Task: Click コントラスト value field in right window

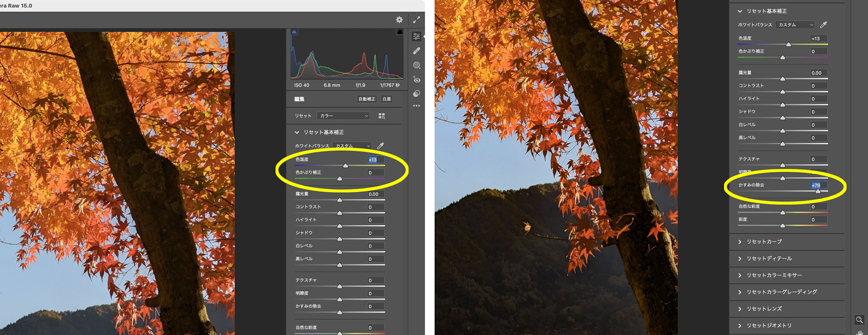Action: coord(819,86)
